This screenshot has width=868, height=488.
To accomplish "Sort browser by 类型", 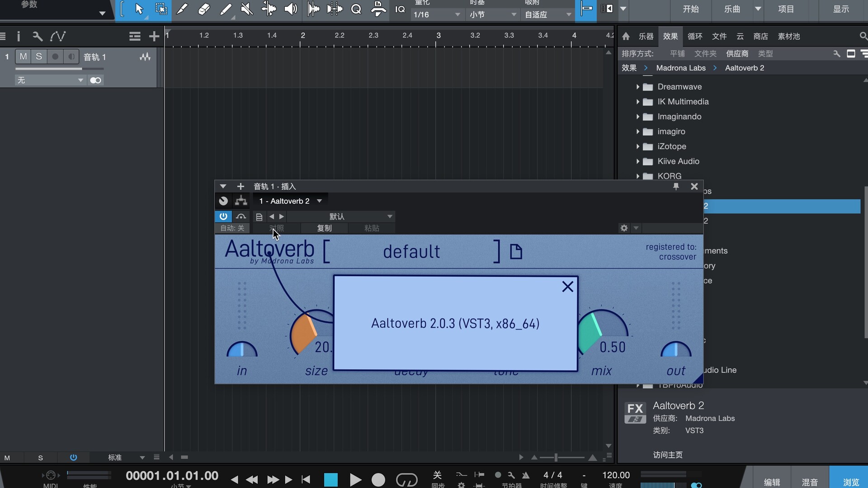I will (x=765, y=54).
